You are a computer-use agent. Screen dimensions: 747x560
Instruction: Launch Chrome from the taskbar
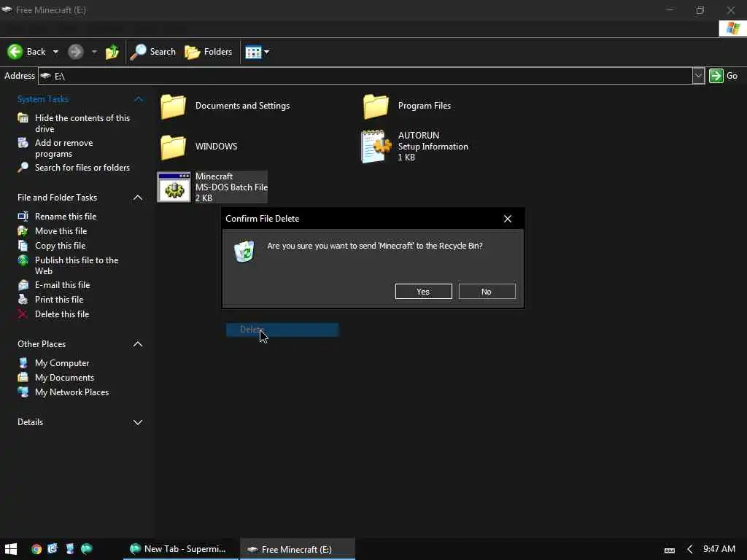click(x=36, y=549)
